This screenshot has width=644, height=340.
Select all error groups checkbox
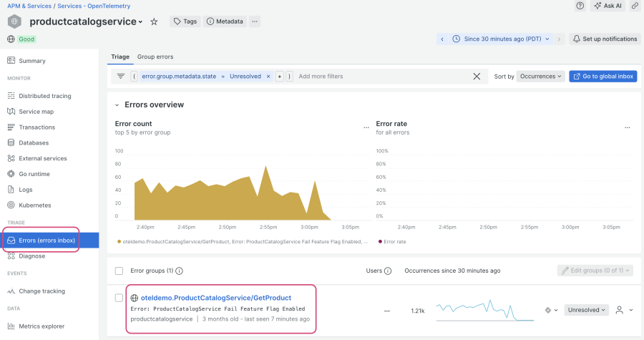[119, 271]
